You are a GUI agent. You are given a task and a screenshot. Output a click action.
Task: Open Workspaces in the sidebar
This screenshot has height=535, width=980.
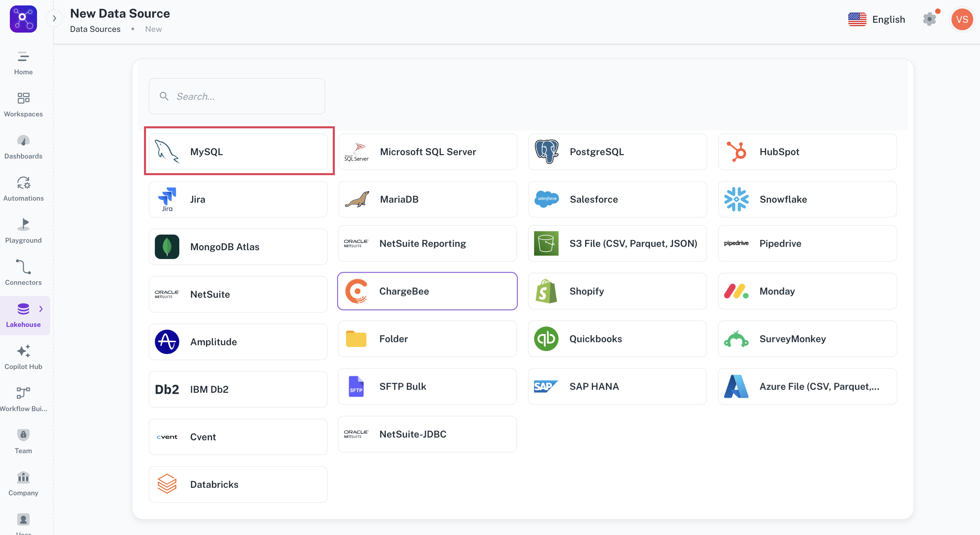click(x=23, y=105)
